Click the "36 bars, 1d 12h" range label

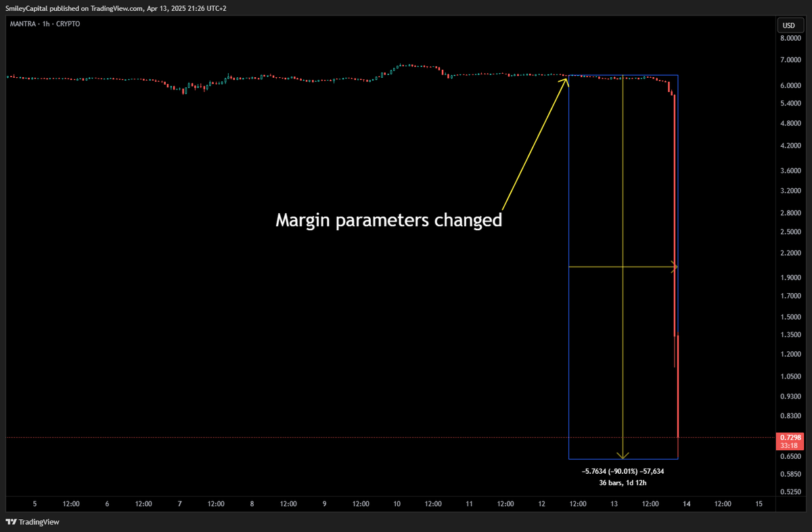tap(623, 483)
